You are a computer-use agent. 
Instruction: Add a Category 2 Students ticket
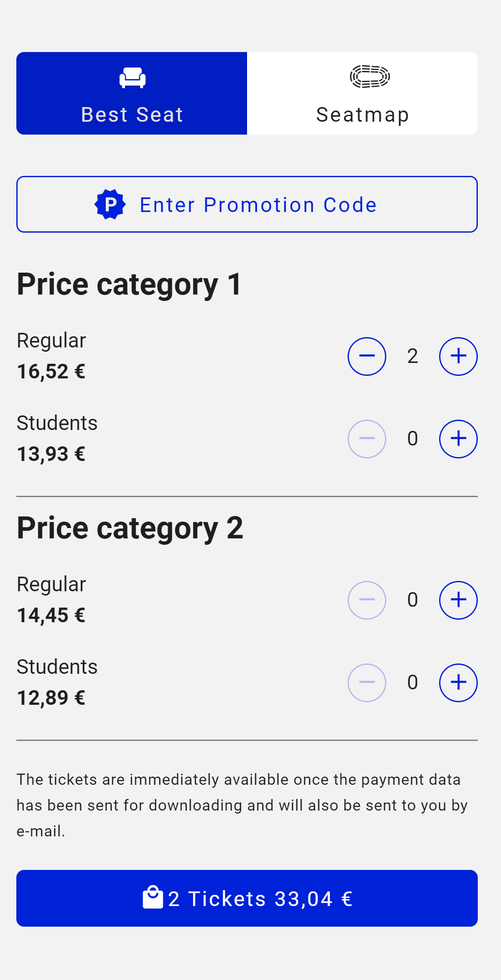pos(458,682)
